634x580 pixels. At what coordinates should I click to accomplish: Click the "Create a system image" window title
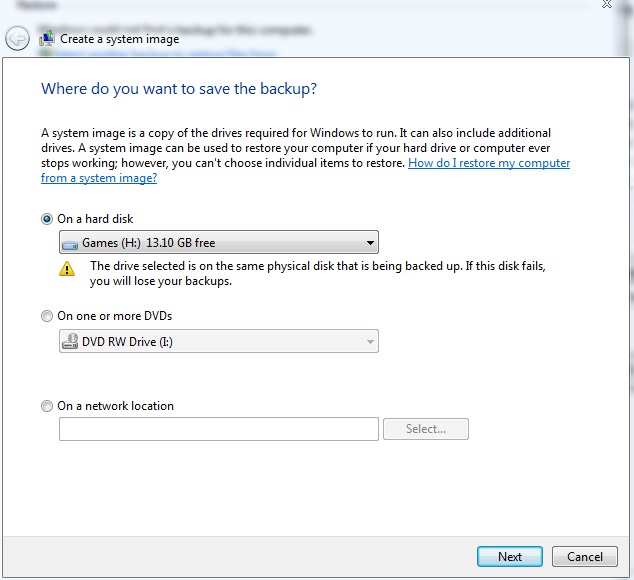click(x=120, y=39)
